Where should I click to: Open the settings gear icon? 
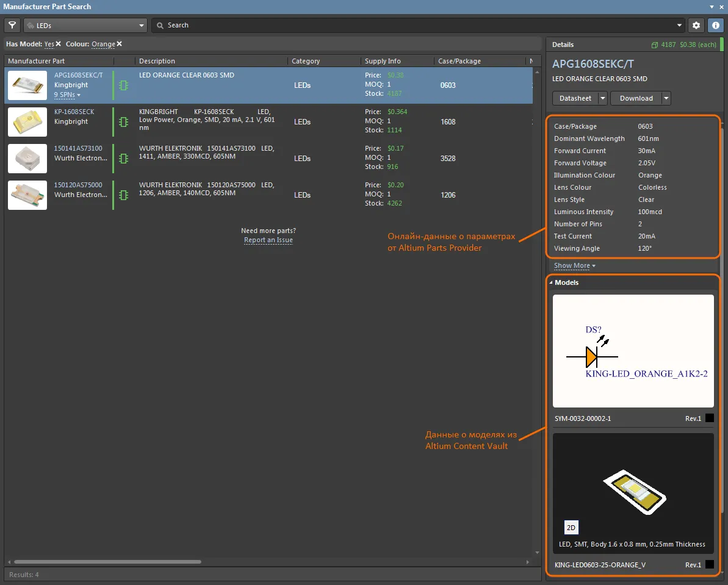tap(696, 26)
